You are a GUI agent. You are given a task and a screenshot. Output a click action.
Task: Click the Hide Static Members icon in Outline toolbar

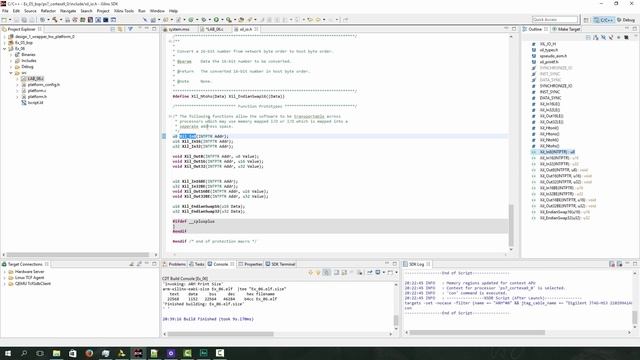pyautogui.click(x=611, y=38)
